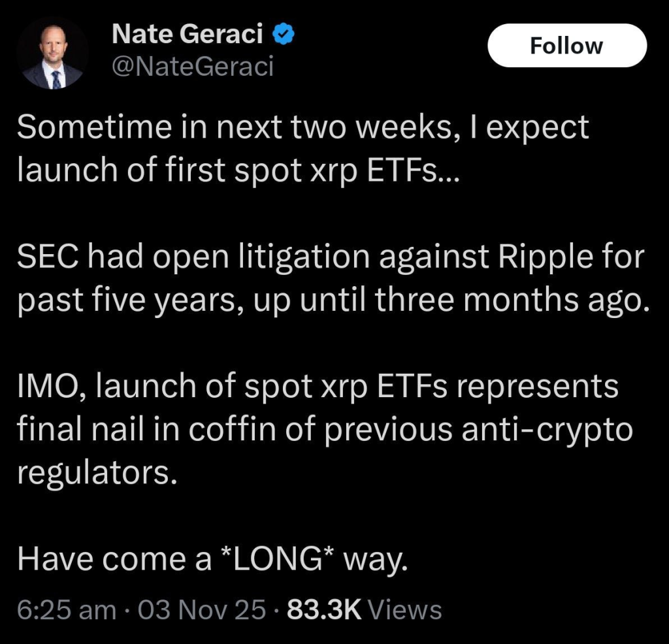Screen dimensions: 669x644
Task: Click the line starting "SEC had open litigation"
Action: [x=330, y=258]
